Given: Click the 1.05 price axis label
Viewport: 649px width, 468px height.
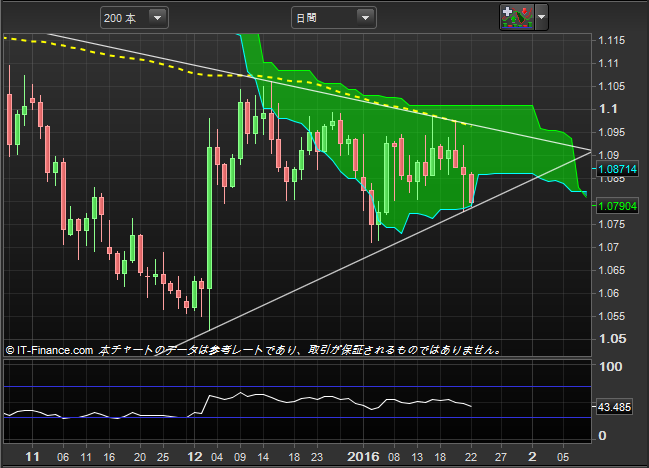Looking at the screenshot, I should coord(612,338).
